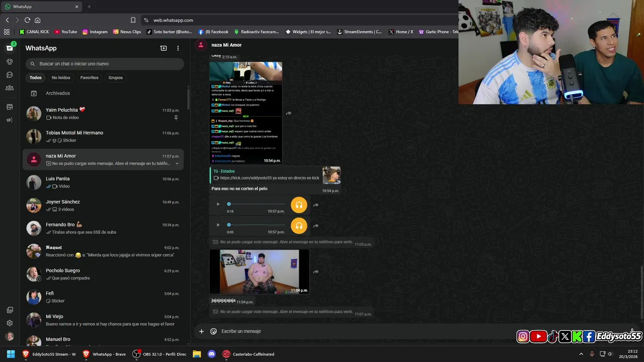The height and width of the screenshot is (362, 644).
Task: Bookmark this page icon
Action: tap(133, 20)
